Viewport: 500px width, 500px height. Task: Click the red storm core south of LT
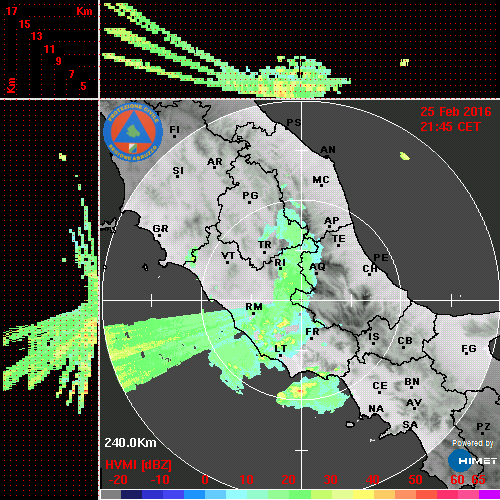pos(300,391)
